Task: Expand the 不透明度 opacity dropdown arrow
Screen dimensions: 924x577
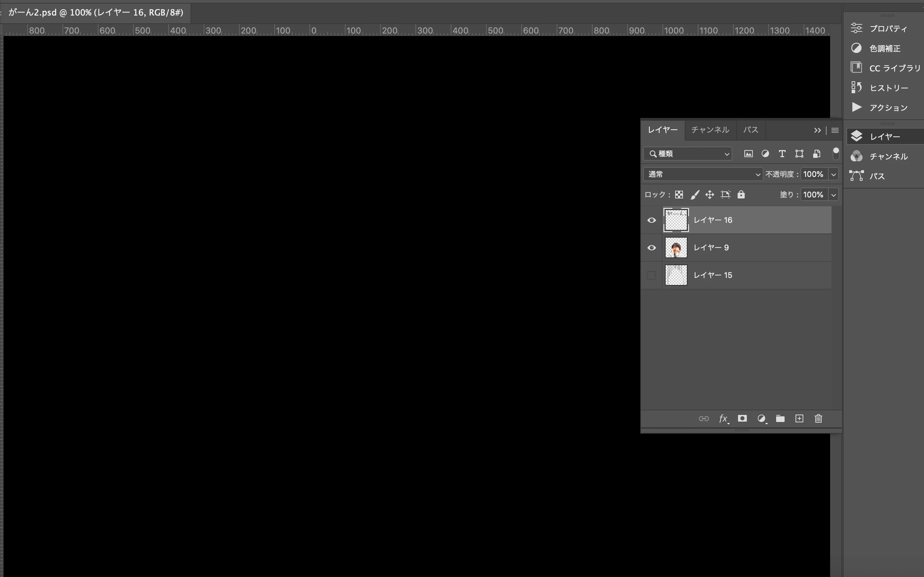Action: (833, 174)
